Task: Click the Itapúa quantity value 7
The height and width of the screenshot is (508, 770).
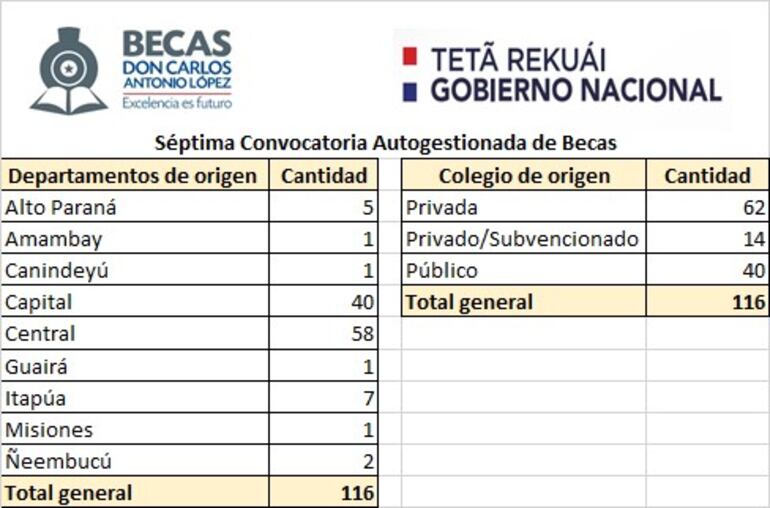Action: 323,398
